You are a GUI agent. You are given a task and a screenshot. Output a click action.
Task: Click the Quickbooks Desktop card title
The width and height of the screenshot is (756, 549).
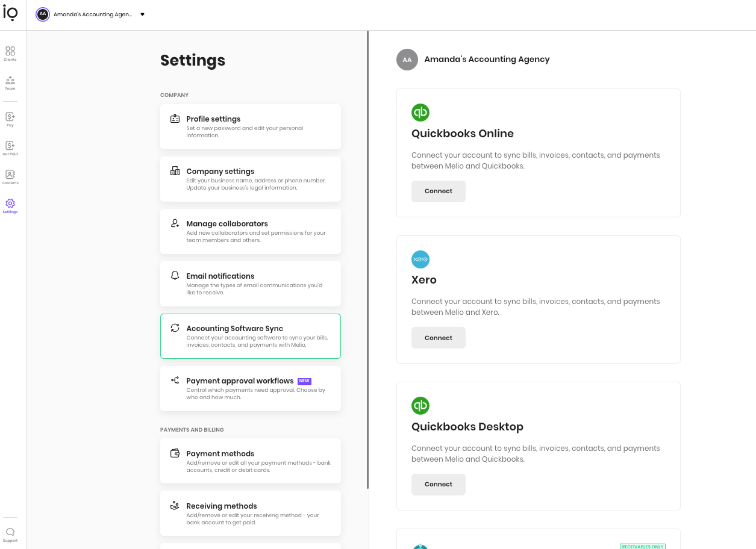[x=467, y=427]
